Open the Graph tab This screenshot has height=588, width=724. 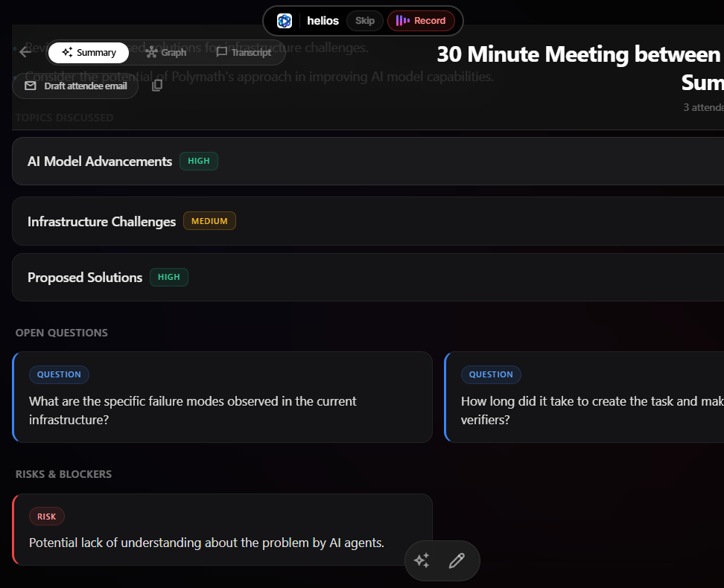click(166, 53)
